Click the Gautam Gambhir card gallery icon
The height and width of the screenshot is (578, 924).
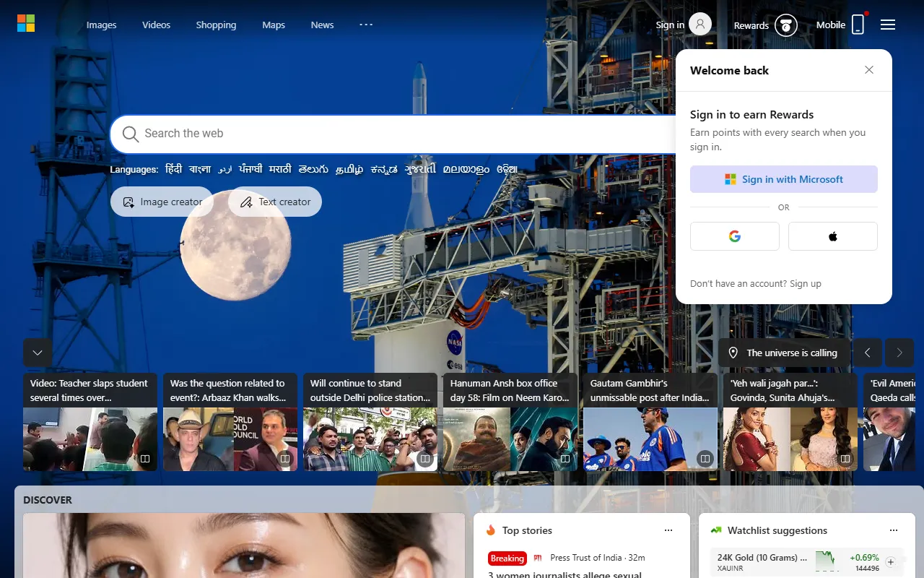point(705,459)
